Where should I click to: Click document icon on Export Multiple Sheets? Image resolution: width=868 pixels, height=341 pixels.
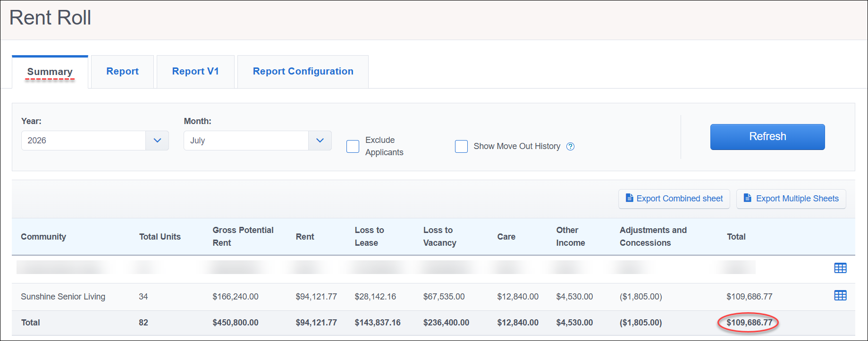click(747, 198)
